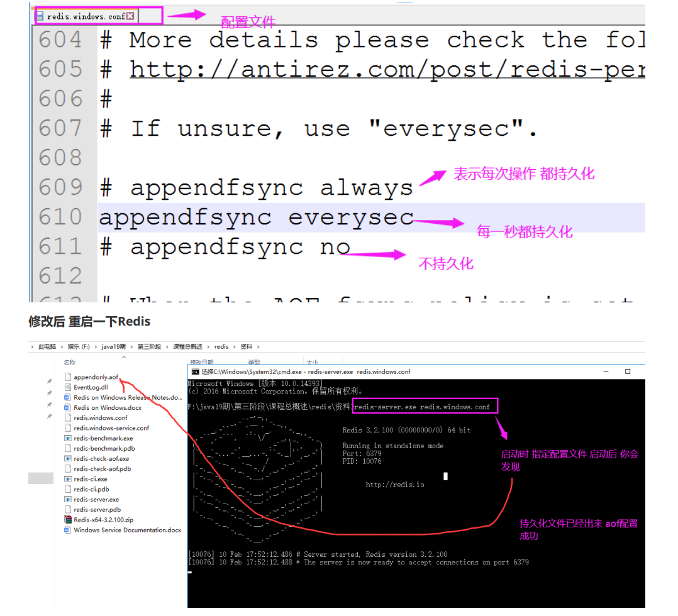Click redis-check-aof.exe application icon
Viewport: 678px width, 616px height.
(68, 459)
